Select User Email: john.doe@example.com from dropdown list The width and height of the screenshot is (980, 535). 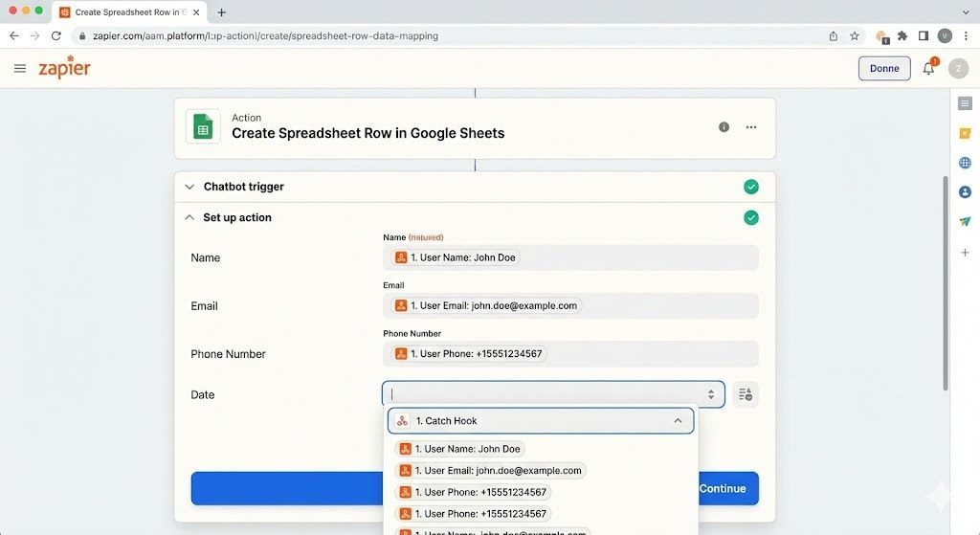(x=490, y=471)
